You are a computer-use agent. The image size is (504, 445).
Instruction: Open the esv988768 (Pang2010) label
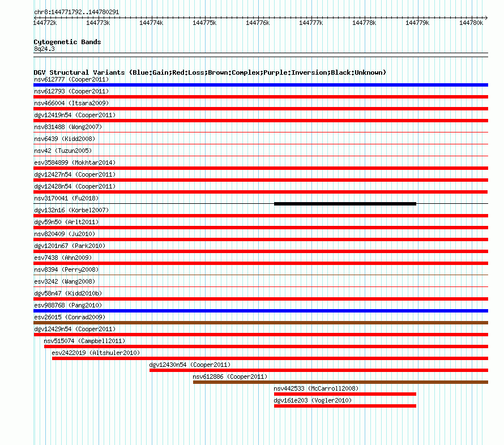point(68,305)
